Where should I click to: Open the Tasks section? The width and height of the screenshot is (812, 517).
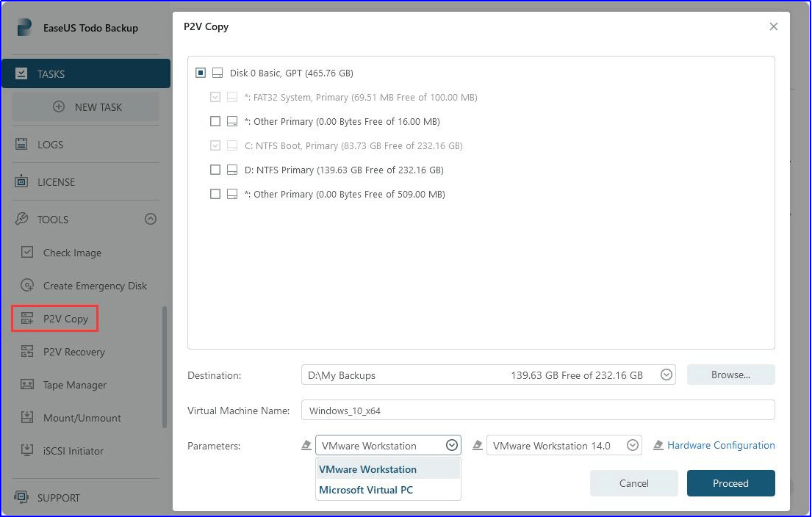point(86,73)
